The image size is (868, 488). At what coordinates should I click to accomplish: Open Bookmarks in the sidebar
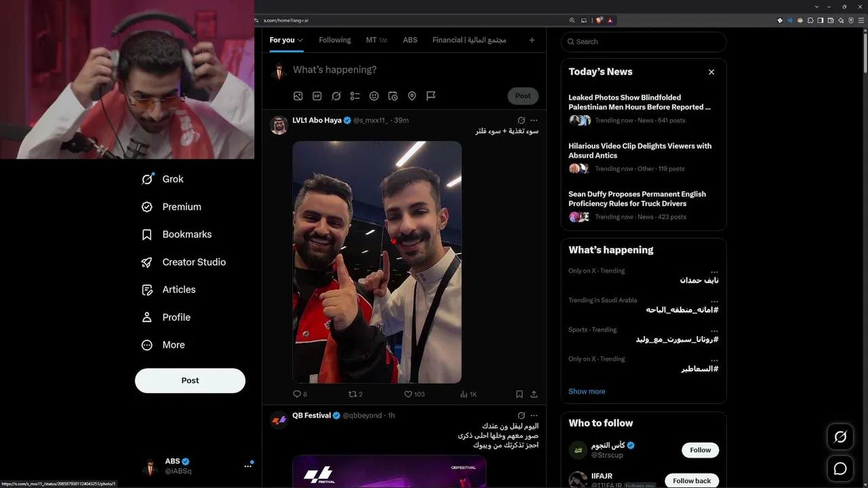point(176,235)
